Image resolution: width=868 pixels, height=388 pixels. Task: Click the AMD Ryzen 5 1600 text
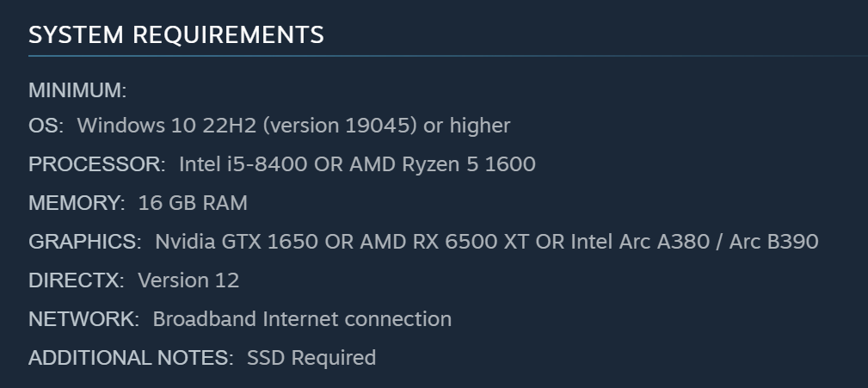click(x=442, y=164)
